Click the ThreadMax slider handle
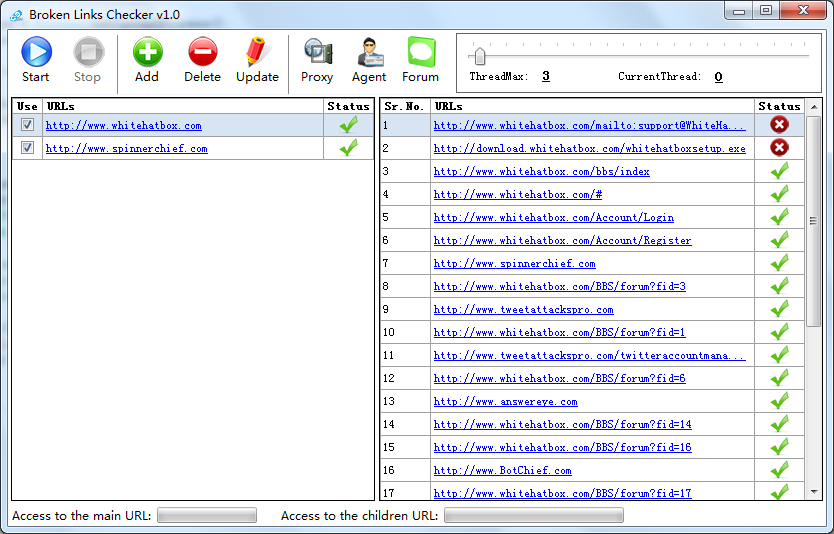Image resolution: width=834 pixels, height=534 pixels. (x=481, y=55)
